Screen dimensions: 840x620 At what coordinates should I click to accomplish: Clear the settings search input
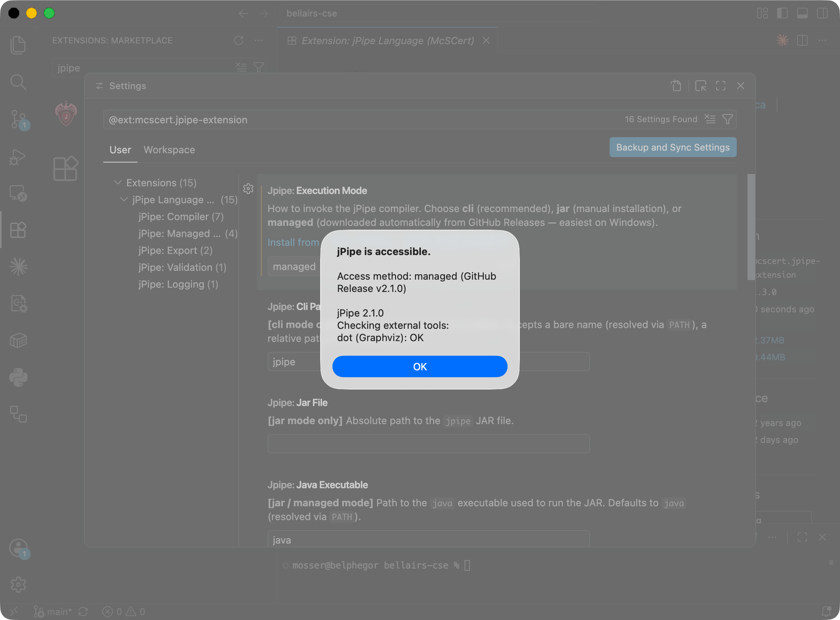710,119
